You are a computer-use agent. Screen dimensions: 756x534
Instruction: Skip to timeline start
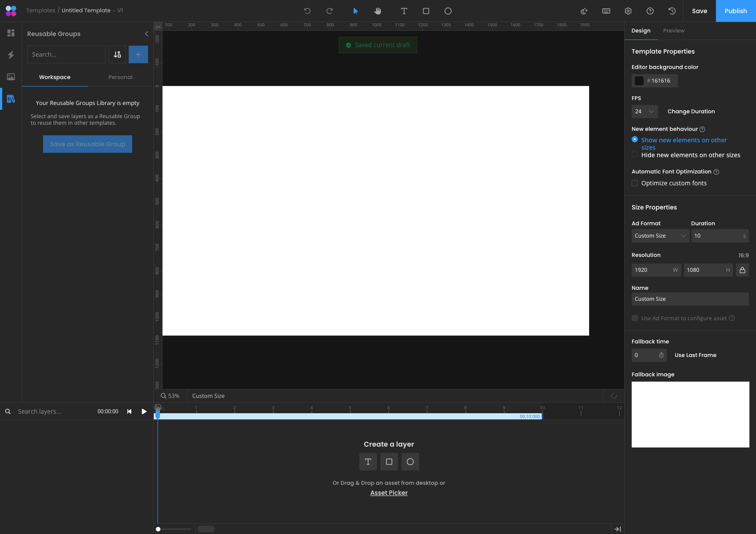point(129,411)
